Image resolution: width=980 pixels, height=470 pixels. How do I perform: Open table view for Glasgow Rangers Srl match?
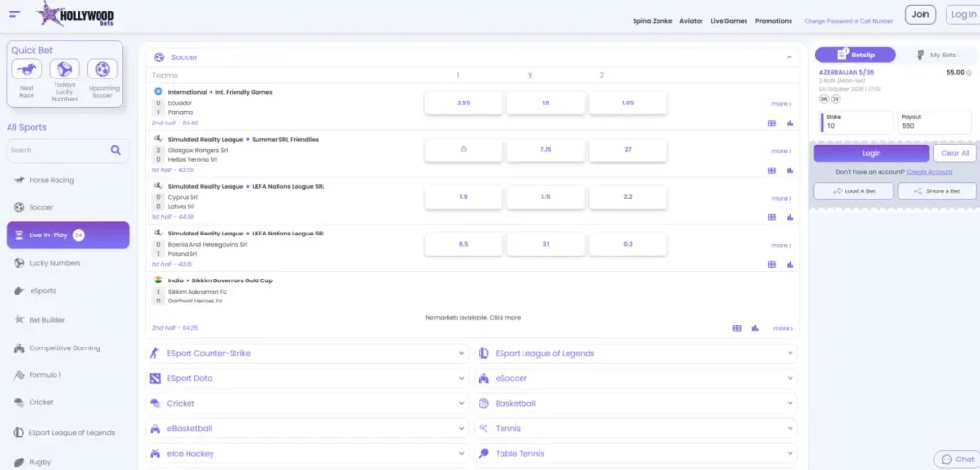point(772,170)
